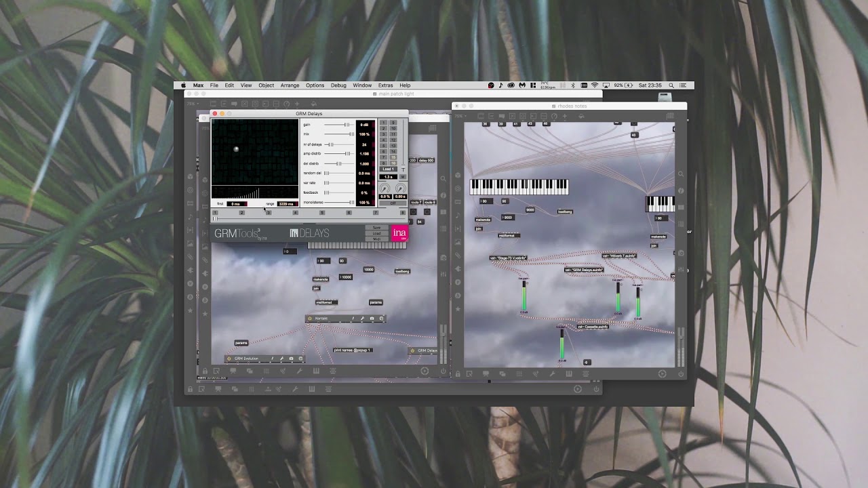Click piano keys icon in rhodes notes bottom toolbar
This screenshot has height=488, width=868.
[x=569, y=373]
